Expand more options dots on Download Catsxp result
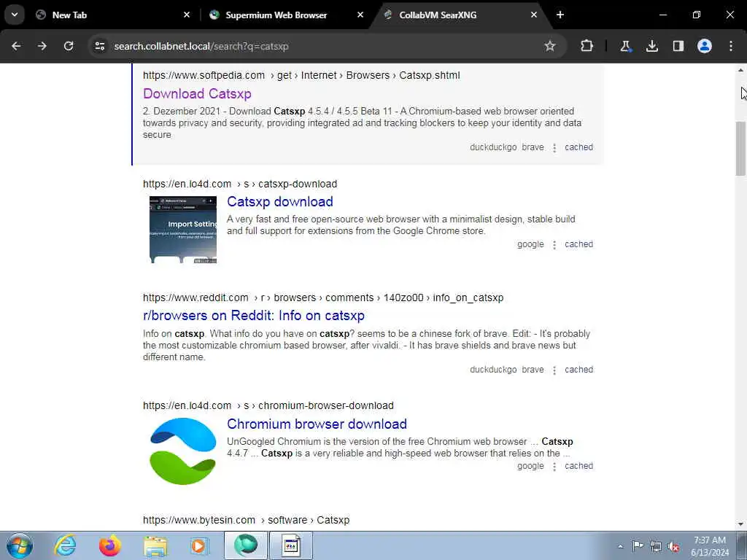This screenshot has height=560, width=747. (554, 147)
